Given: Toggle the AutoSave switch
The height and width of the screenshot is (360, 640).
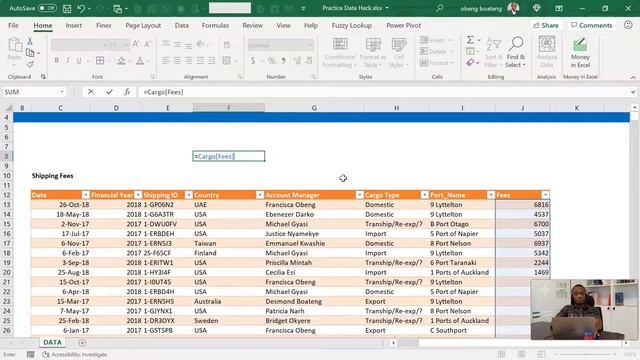Looking at the screenshot, I should (x=47, y=8).
